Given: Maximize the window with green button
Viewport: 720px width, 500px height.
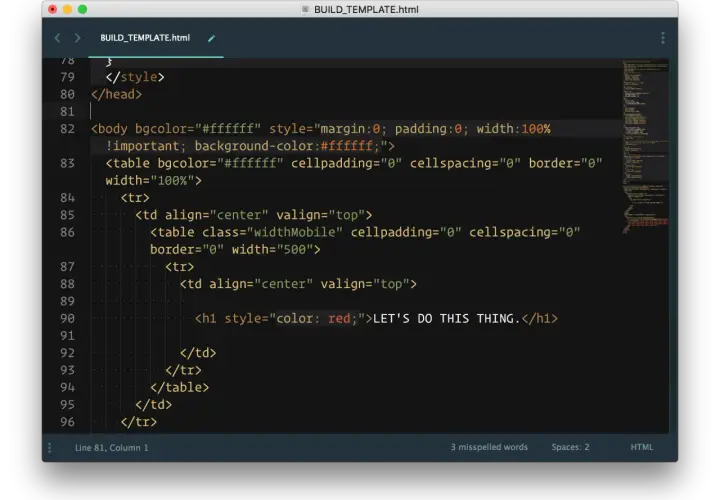Looking at the screenshot, I should click(x=82, y=9).
